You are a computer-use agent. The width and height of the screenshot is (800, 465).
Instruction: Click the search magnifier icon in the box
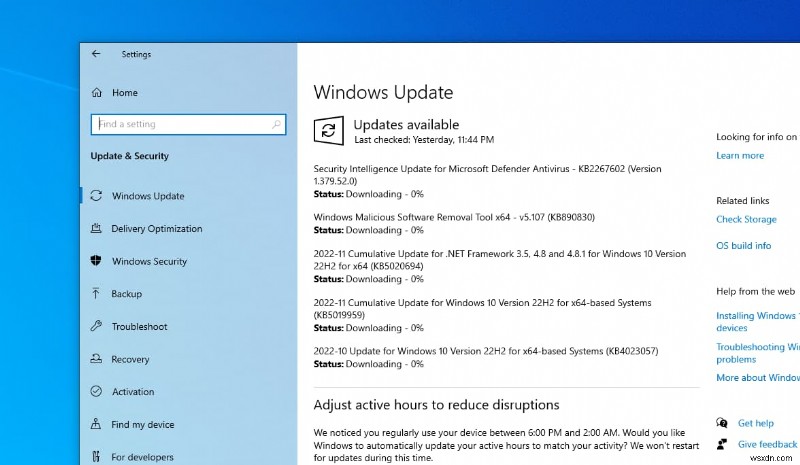[x=276, y=124]
